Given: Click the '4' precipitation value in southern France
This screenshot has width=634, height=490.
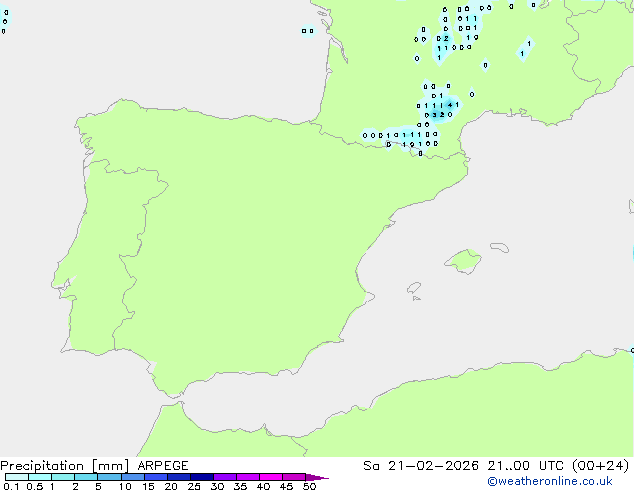Looking at the screenshot, I should [x=450, y=105].
